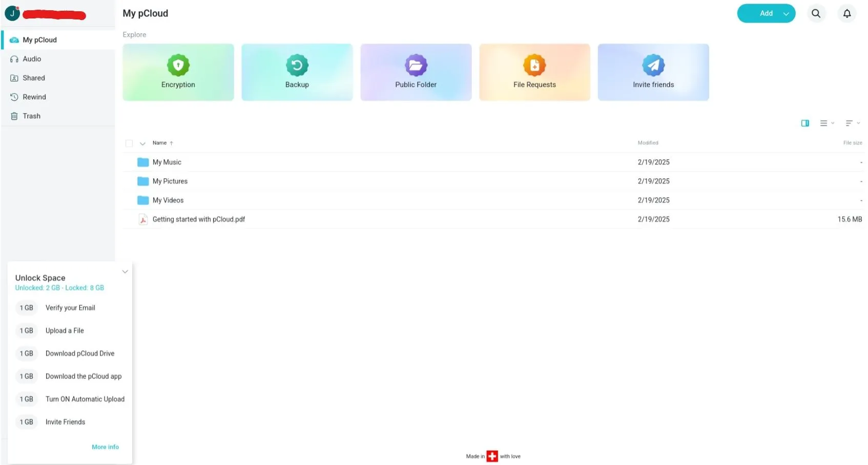Open the notifications bell
Screen dimensions: 868x465
846,13
